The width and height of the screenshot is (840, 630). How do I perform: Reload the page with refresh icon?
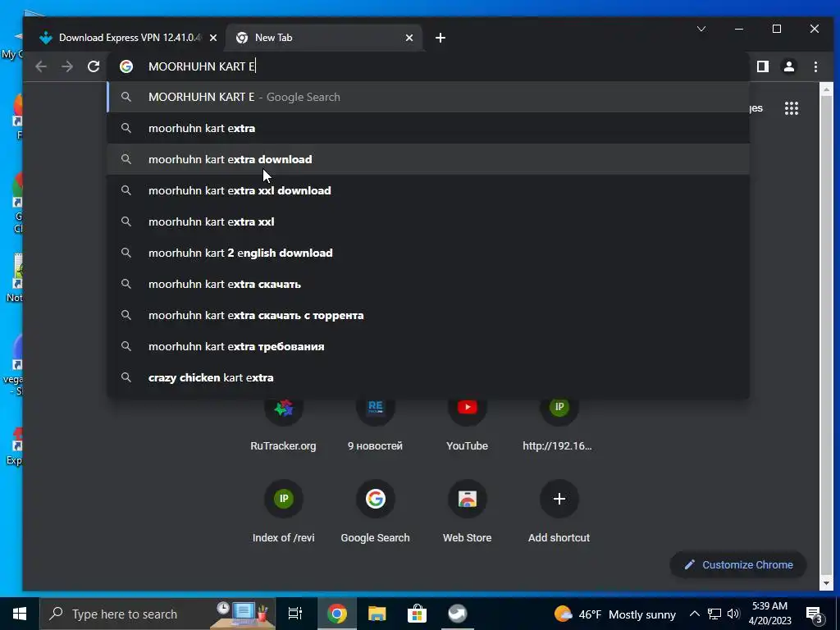pyautogui.click(x=94, y=66)
